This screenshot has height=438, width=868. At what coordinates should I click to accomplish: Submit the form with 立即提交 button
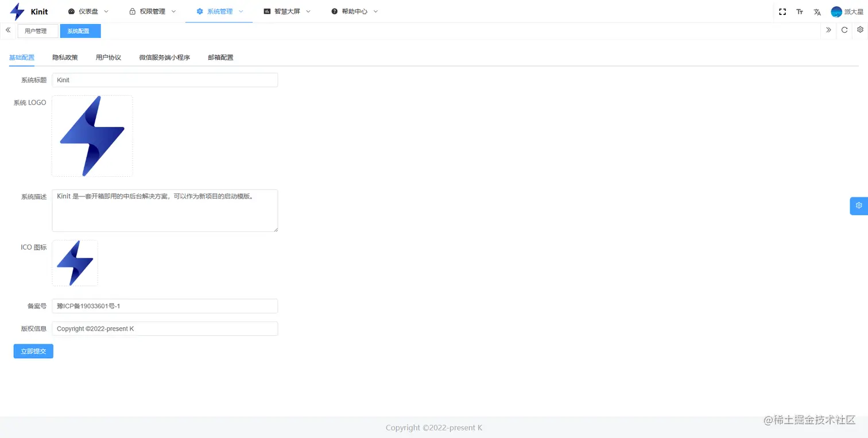click(33, 351)
